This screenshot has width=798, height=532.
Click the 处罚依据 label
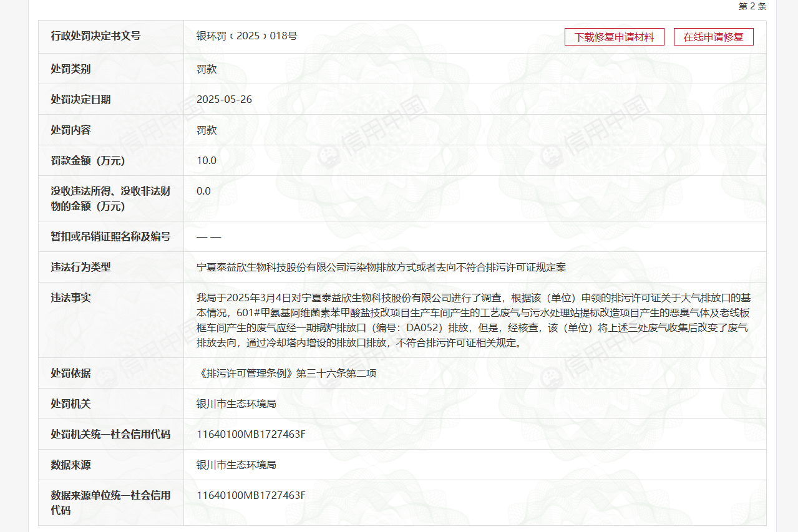click(71, 374)
